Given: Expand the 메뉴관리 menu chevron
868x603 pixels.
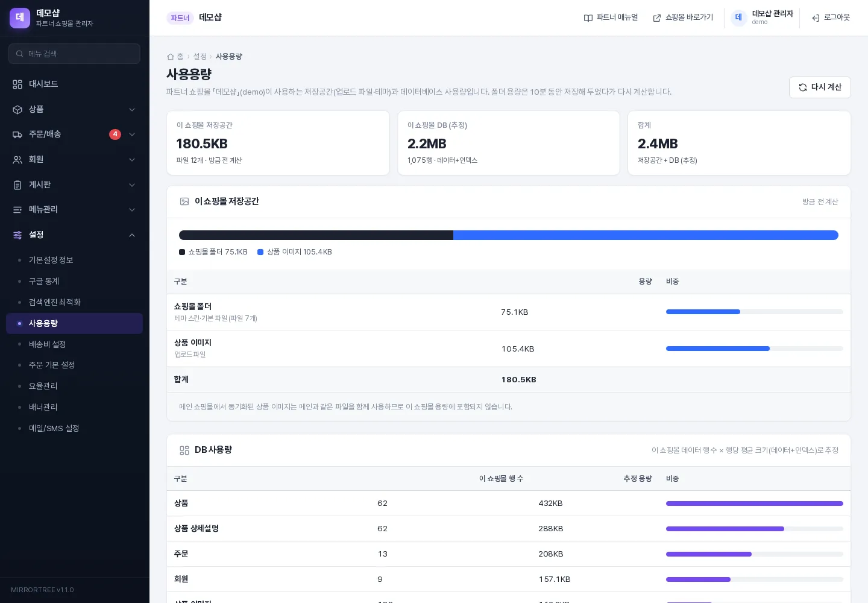Looking at the screenshot, I should [x=132, y=210].
